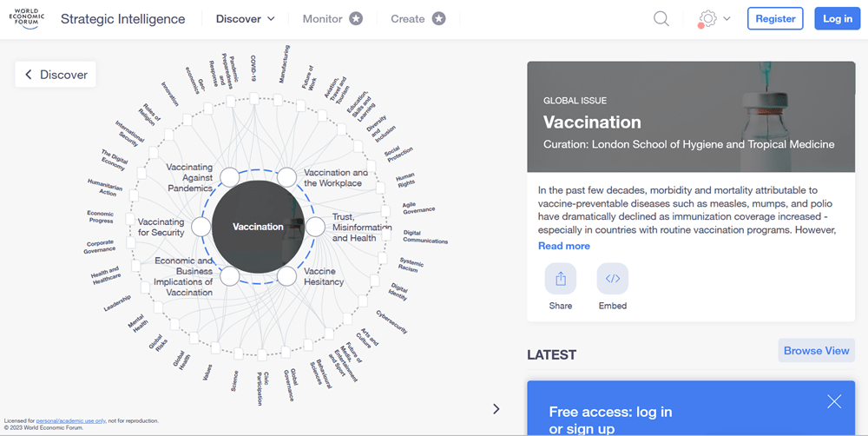868x436 pixels.
Task: Click the search magnifier icon
Action: click(661, 19)
